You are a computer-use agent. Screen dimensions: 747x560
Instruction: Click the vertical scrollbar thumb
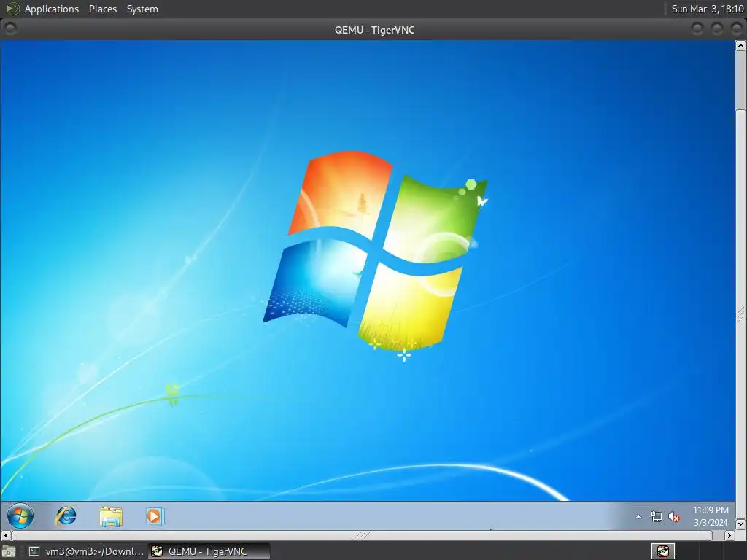point(740,314)
